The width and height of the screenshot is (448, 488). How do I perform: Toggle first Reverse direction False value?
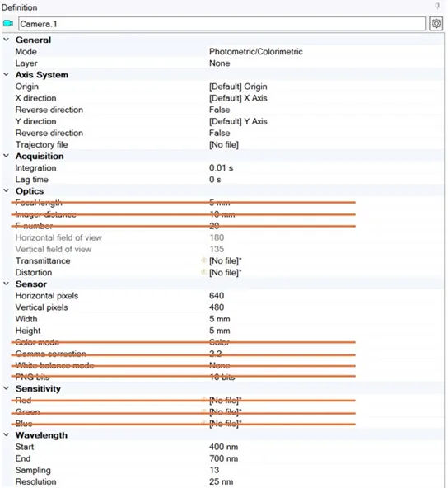click(220, 110)
